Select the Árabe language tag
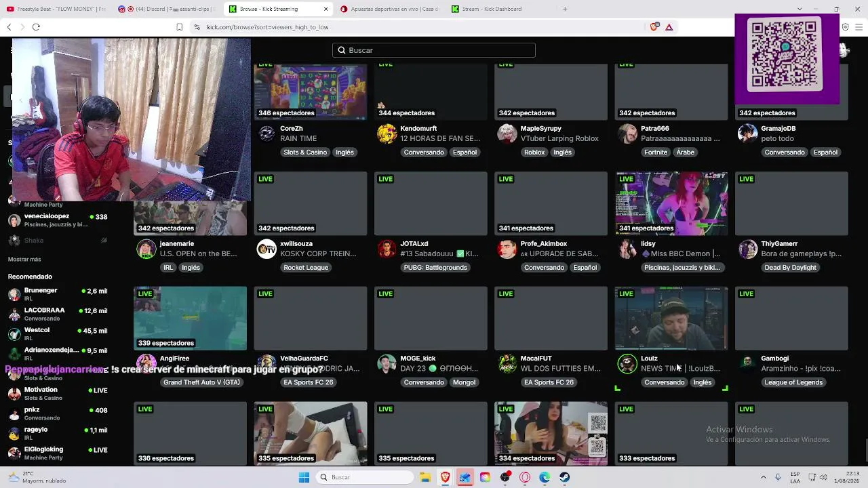The height and width of the screenshot is (488, 868). (x=685, y=152)
